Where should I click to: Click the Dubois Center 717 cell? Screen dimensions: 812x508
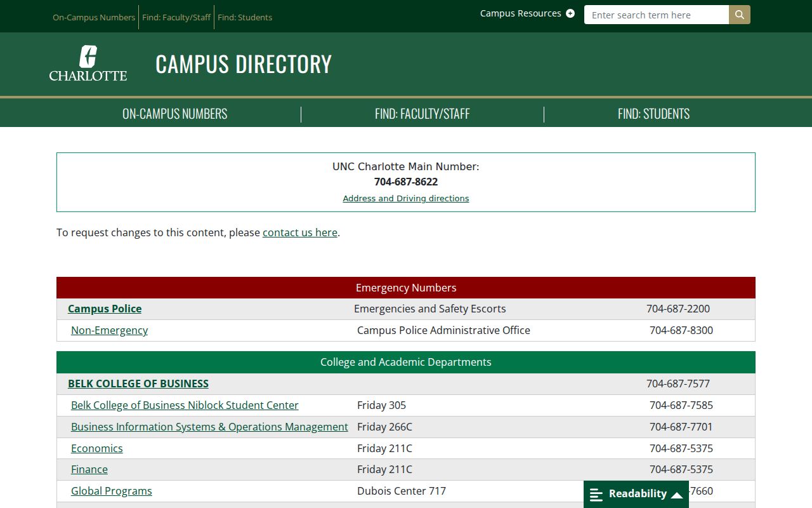[x=402, y=491]
